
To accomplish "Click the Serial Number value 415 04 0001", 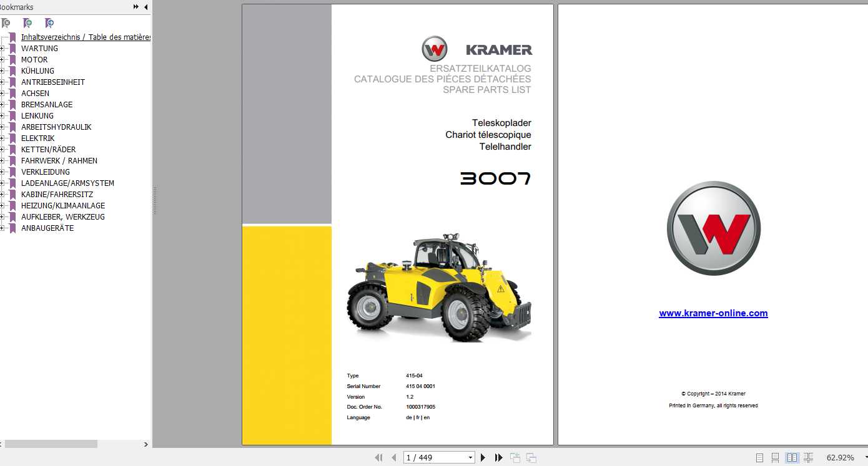I will (420, 386).
